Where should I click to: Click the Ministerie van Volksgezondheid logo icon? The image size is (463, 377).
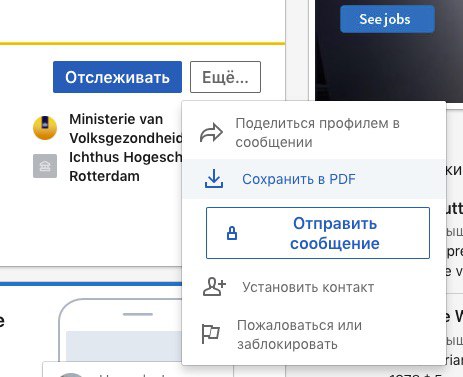coord(45,128)
